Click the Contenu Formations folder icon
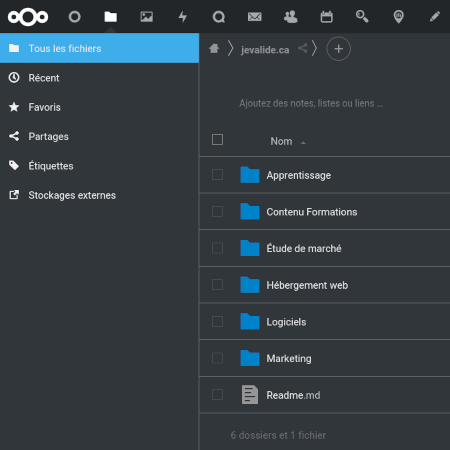Image resolution: width=450 pixels, height=450 pixels. tap(250, 211)
